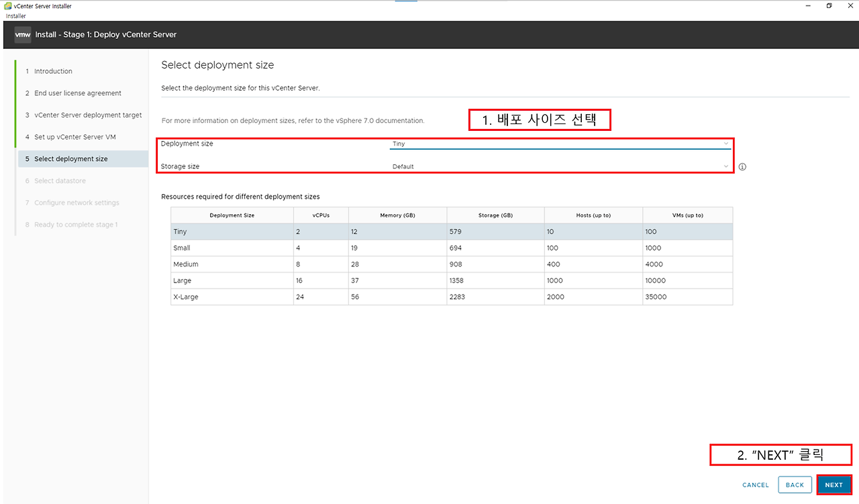Select step 5 Select deployment size
This screenshot has width=859, height=504.
click(x=83, y=159)
